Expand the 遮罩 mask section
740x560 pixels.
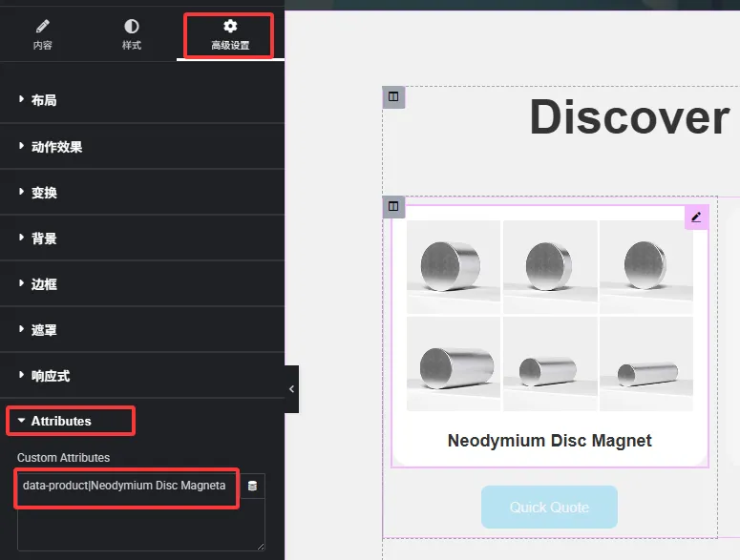click(44, 330)
